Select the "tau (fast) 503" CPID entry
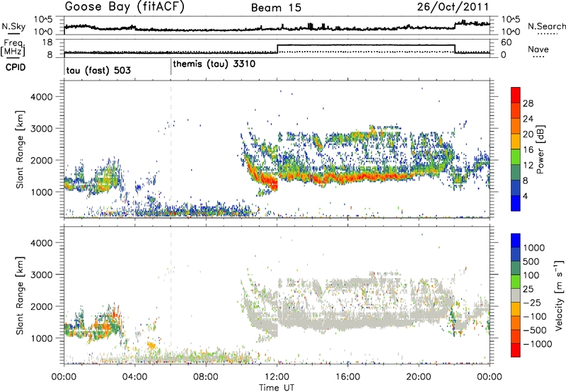 98,70
